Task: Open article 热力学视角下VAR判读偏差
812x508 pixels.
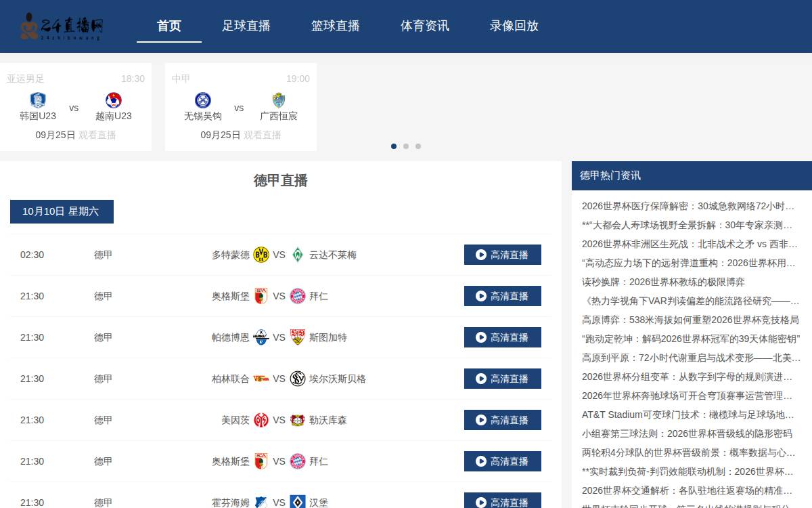Action: pyautogui.click(x=691, y=301)
